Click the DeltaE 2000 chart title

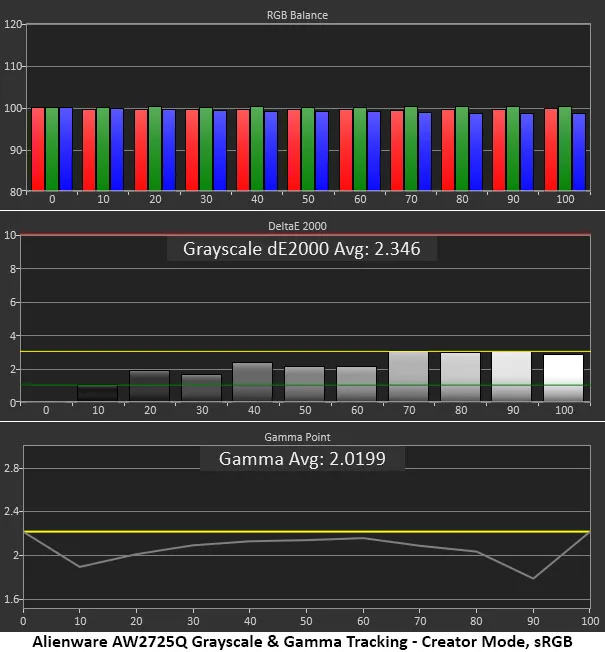pos(301,227)
